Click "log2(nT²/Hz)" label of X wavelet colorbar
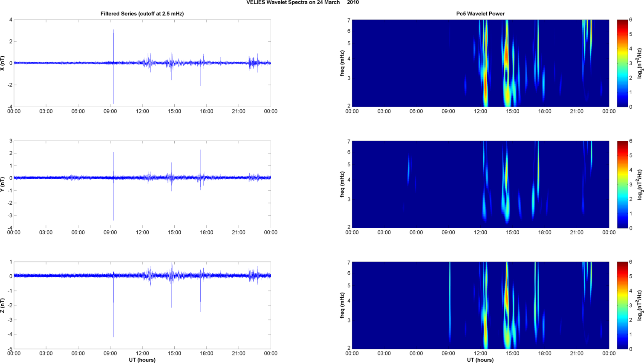644x363 pixels. coord(640,63)
